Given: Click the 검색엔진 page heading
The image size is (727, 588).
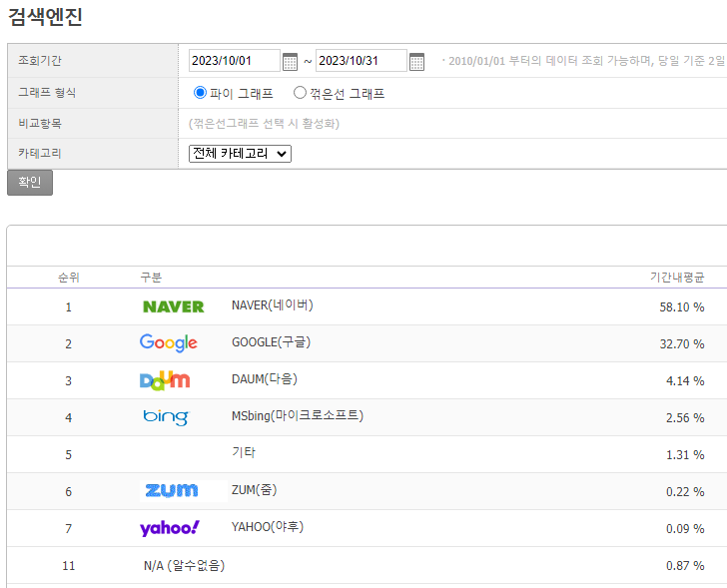Looking at the screenshot, I should 45,17.
